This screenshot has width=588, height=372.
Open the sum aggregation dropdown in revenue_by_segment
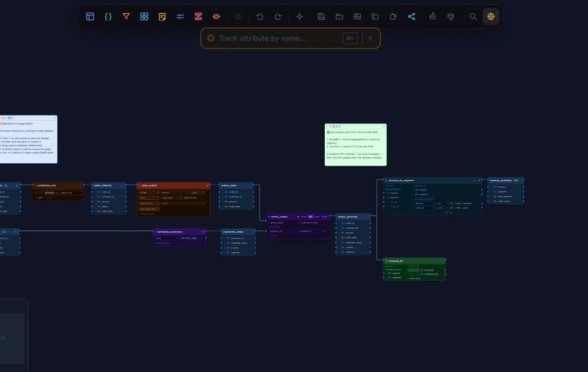point(442,203)
